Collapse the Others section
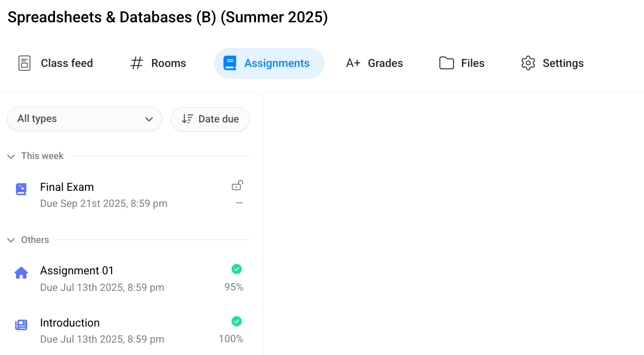This screenshot has width=644, height=355. click(x=11, y=240)
